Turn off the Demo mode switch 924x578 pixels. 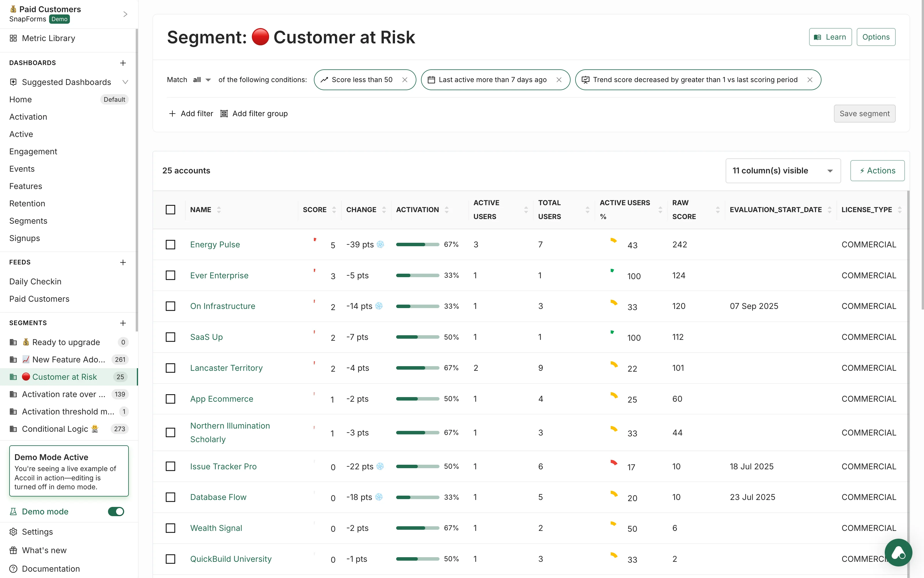coord(116,512)
